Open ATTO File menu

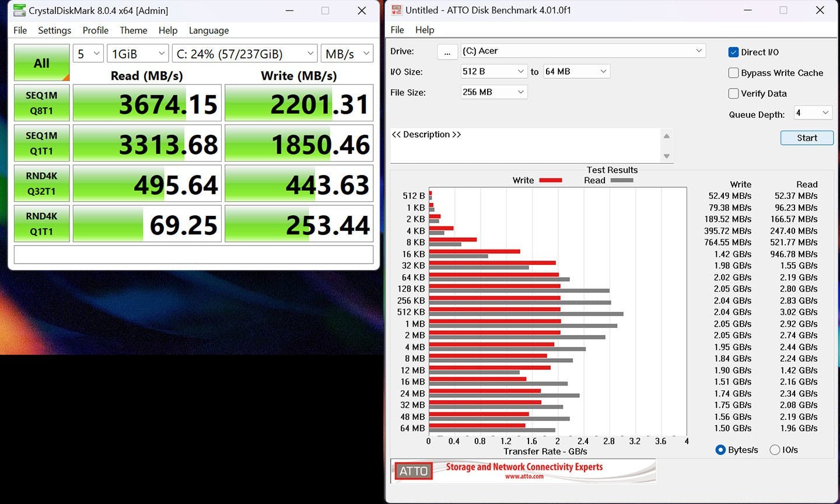click(x=397, y=30)
